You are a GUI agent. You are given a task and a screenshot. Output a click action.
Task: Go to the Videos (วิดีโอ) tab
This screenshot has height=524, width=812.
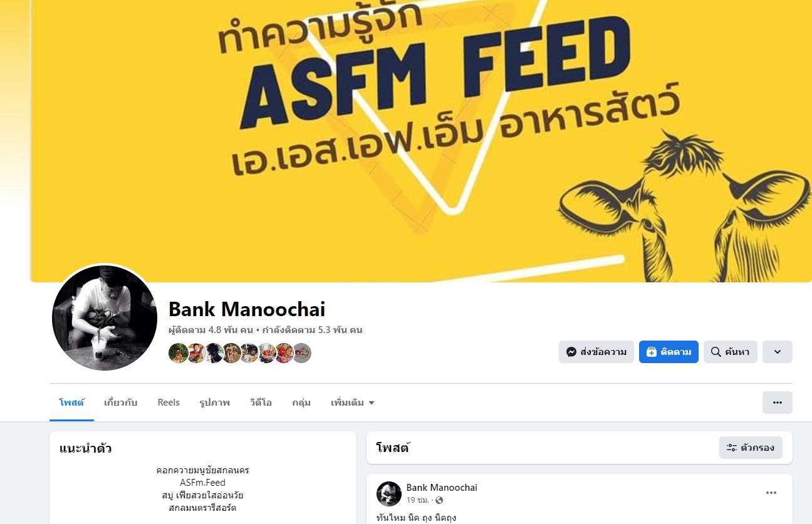pyautogui.click(x=261, y=403)
